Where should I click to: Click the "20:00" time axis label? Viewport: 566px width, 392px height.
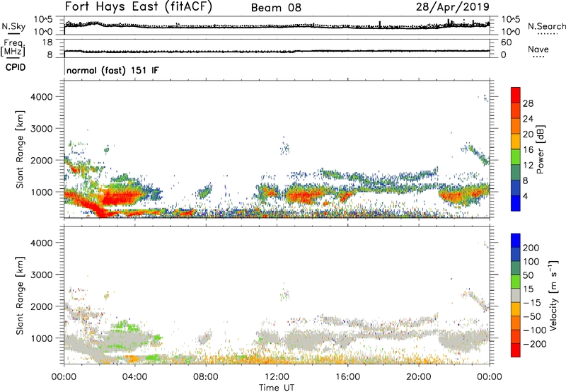tap(418, 377)
